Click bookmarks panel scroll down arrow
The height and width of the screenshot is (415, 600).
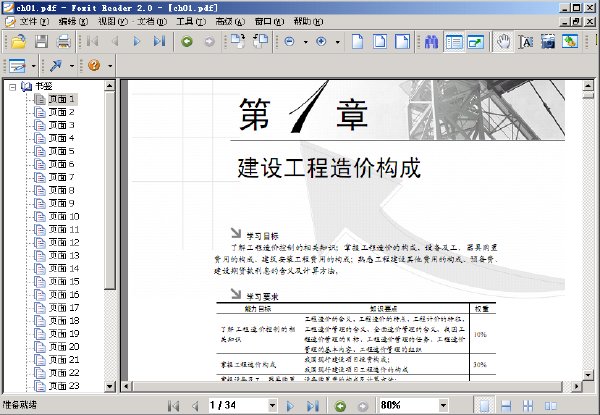click(109, 386)
